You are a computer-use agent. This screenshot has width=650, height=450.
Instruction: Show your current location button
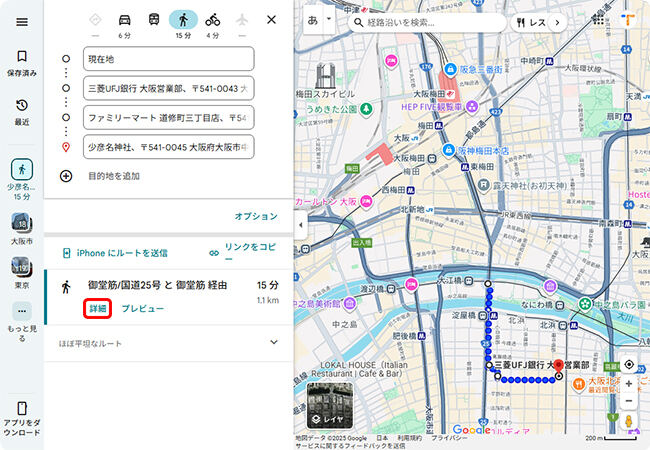629,364
